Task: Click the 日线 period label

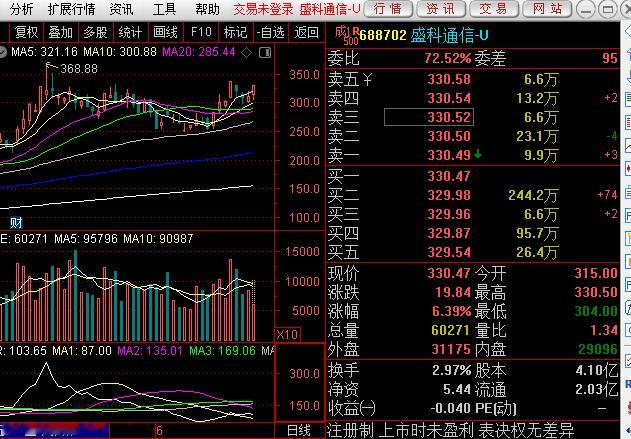Action: [299, 431]
